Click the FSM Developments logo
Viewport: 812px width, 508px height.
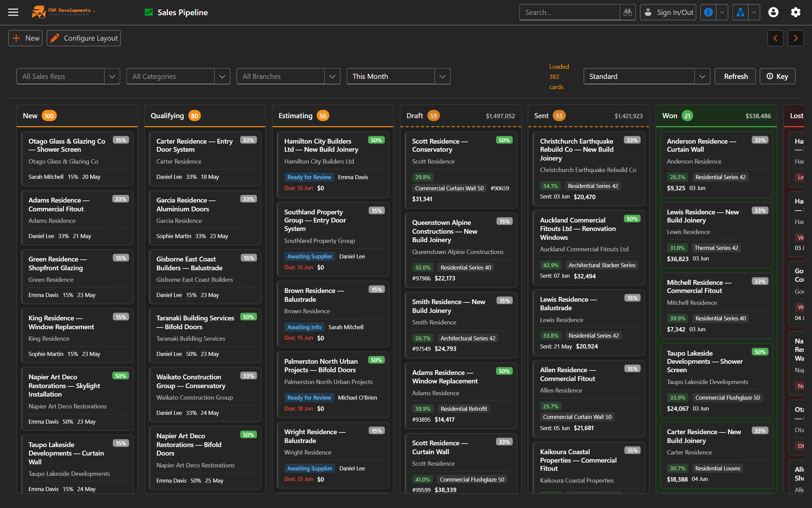(x=63, y=12)
